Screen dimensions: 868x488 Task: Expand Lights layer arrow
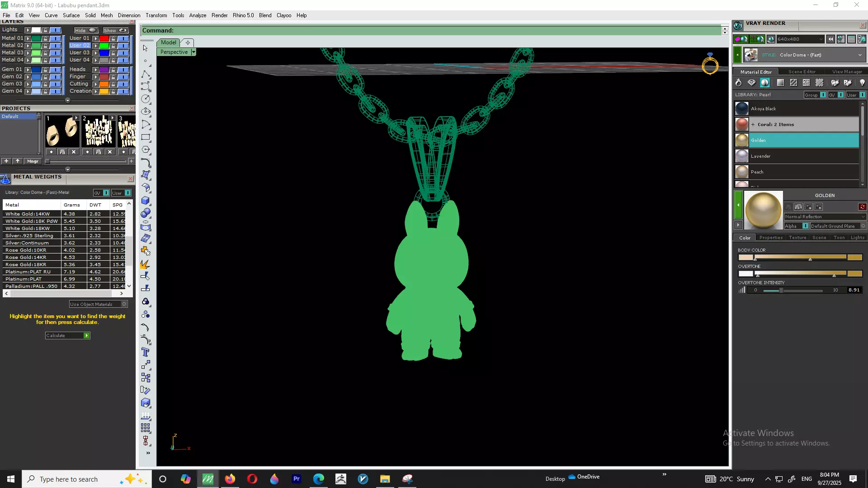pos(28,30)
